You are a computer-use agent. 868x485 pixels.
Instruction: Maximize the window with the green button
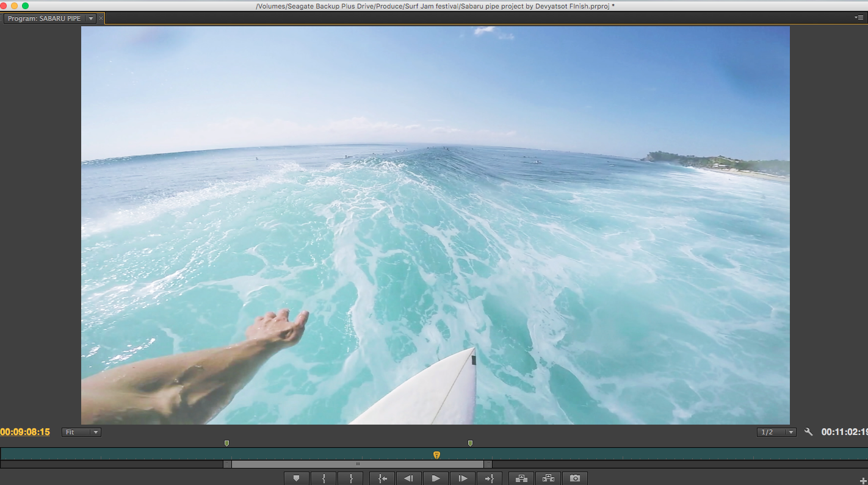click(25, 5)
